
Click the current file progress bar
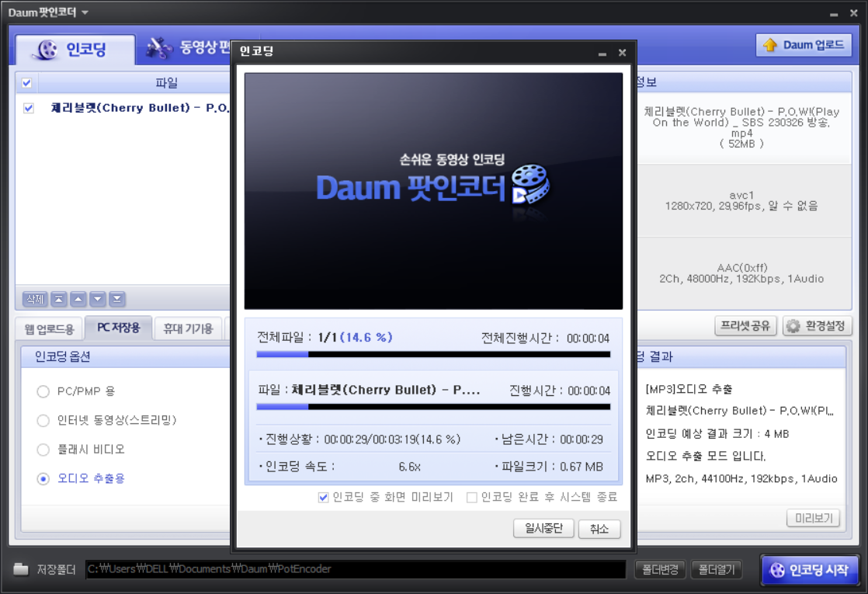click(433, 407)
